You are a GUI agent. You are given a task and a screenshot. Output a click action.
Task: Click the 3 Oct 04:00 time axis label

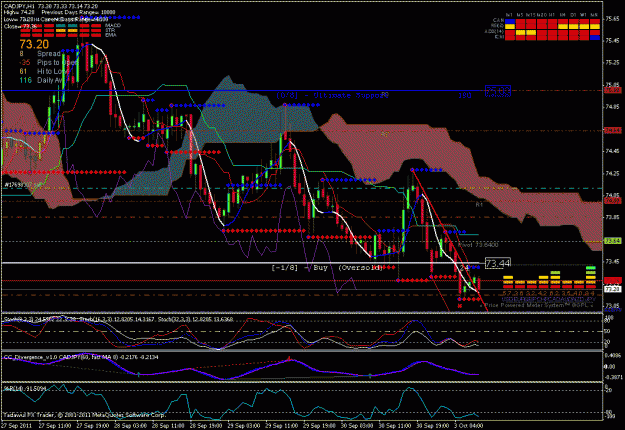click(x=468, y=426)
